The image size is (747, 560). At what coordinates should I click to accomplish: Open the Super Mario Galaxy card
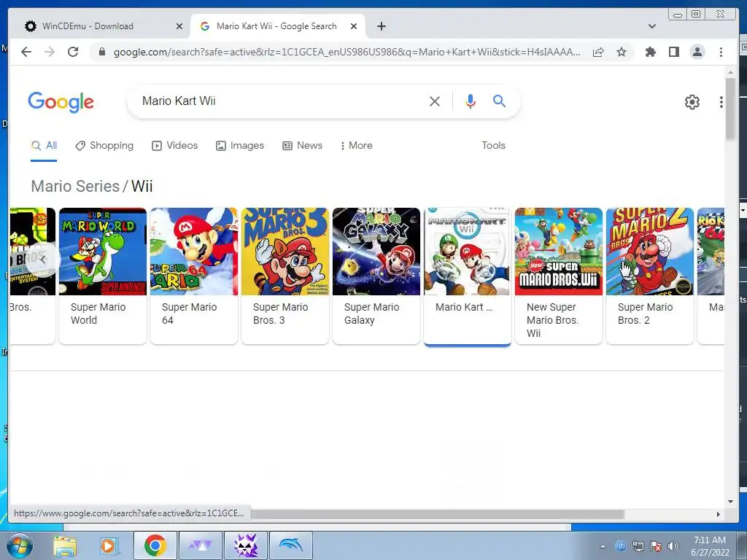coord(376,276)
